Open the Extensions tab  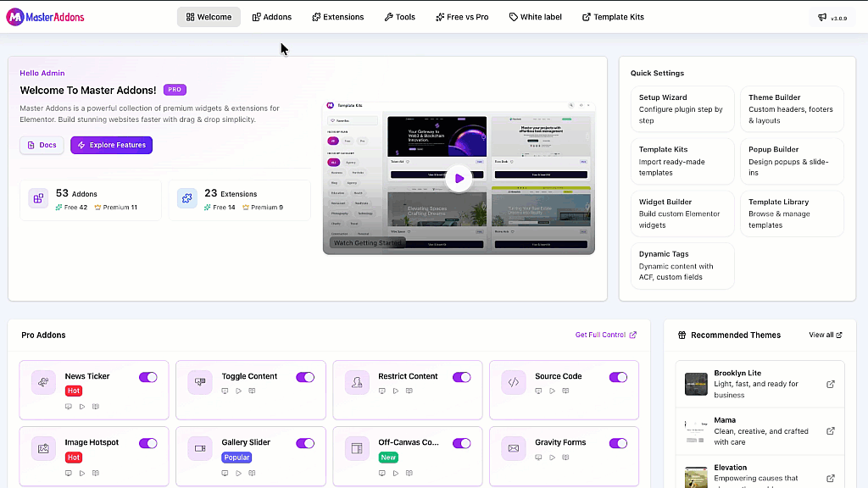[337, 17]
